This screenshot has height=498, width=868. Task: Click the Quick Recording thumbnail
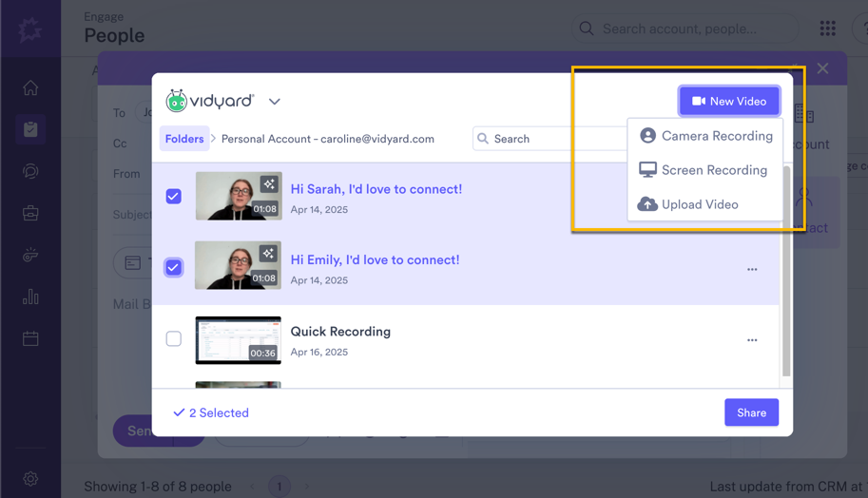[238, 340]
